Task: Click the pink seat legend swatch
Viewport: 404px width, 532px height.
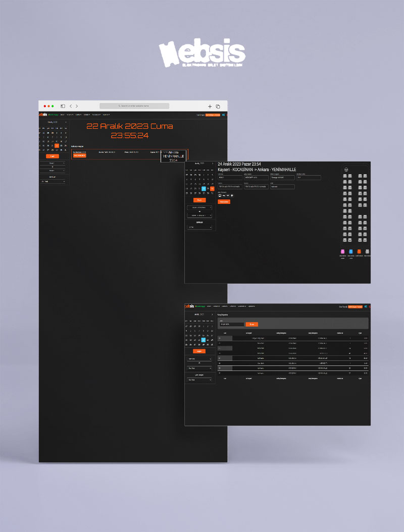Action: [343, 251]
